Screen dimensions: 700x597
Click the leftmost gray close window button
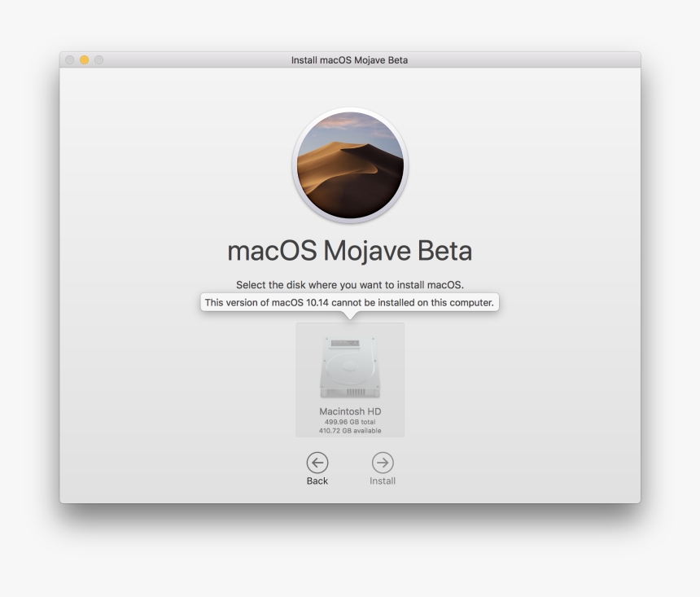tap(70, 60)
